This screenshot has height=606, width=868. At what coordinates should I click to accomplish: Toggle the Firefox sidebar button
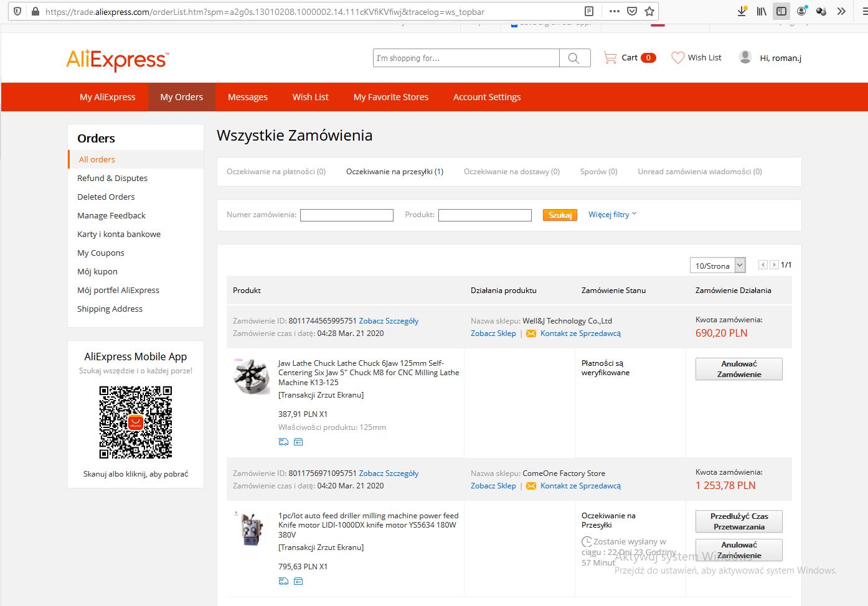point(781,11)
